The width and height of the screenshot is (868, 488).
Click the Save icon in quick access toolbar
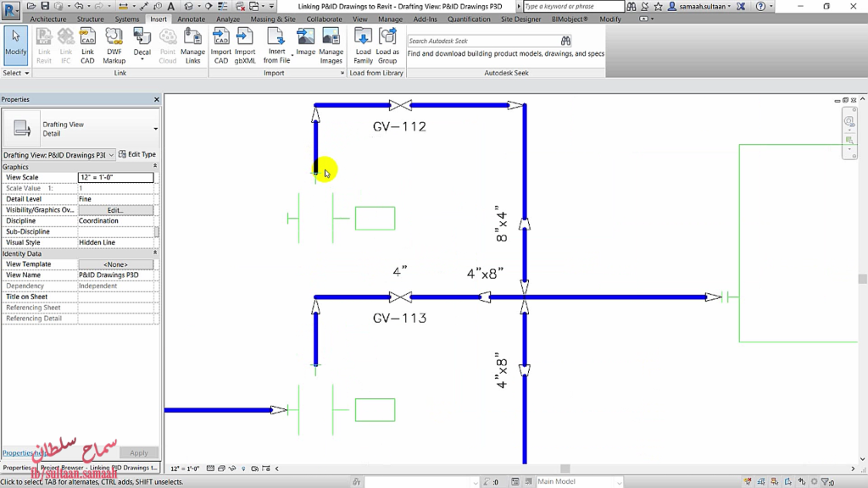click(x=45, y=6)
